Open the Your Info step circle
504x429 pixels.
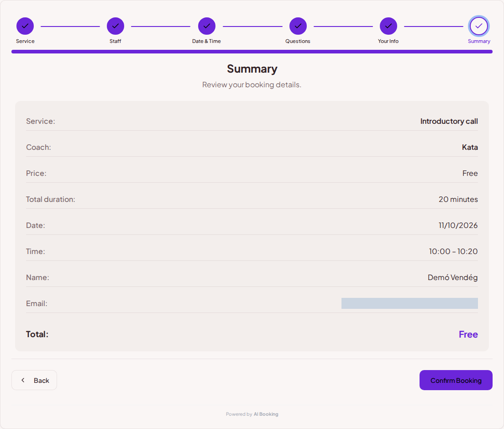click(388, 26)
